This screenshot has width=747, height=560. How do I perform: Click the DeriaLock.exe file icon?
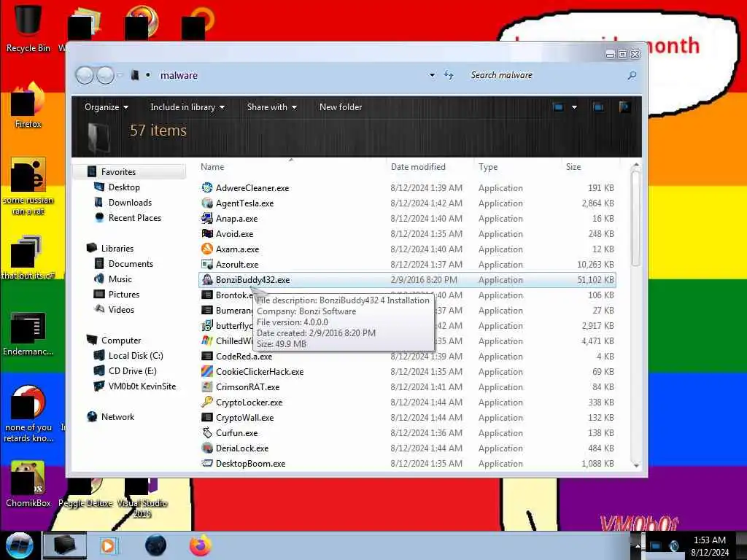point(206,448)
